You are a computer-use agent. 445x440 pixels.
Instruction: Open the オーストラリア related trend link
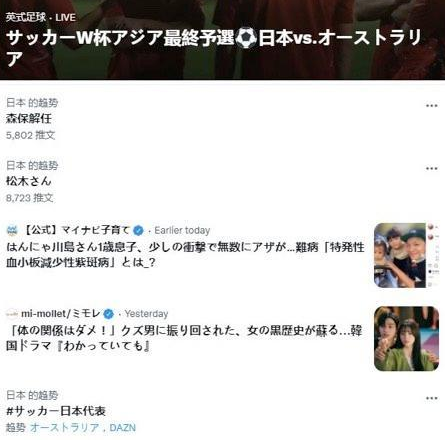coord(65,428)
